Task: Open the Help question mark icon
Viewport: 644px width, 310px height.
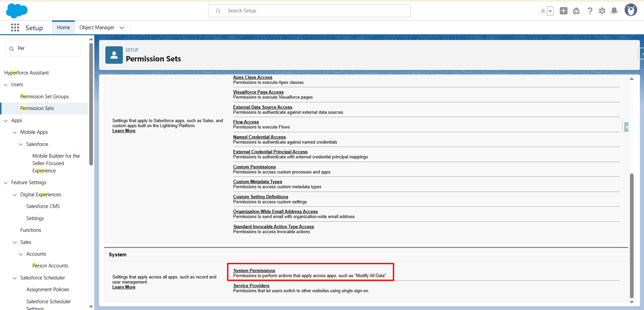Action: coord(590,11)
